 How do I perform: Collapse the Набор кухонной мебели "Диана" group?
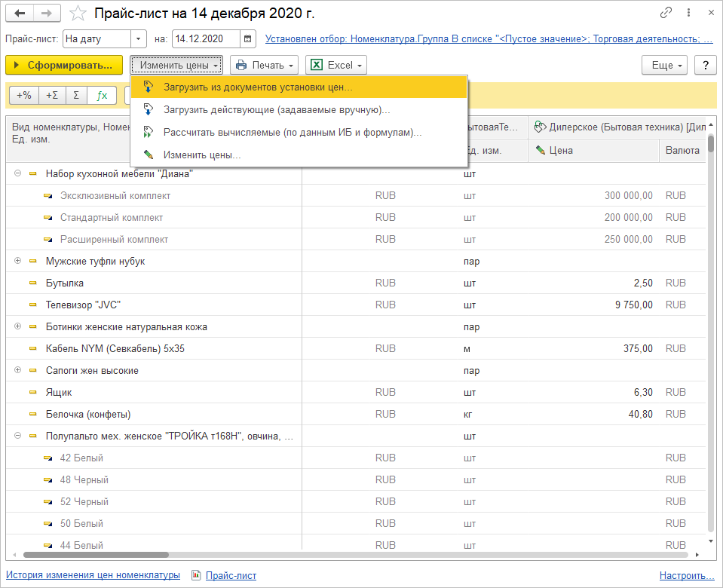tap(17, 173)
